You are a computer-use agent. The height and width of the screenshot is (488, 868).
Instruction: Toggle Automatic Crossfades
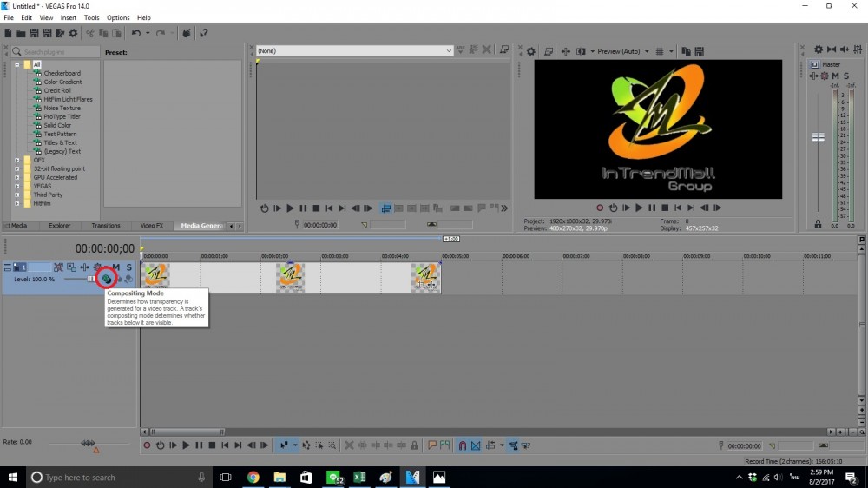(x=476, y=445)
